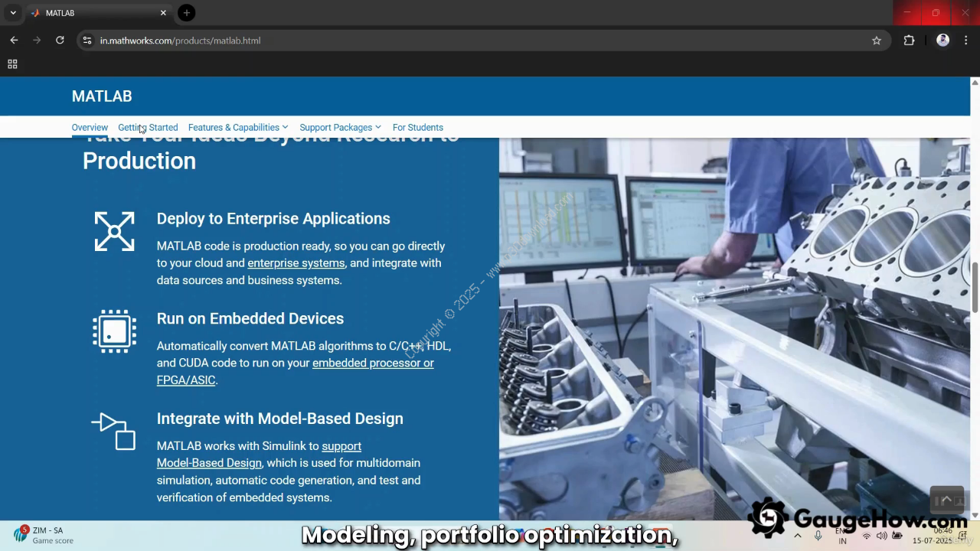Open the For Students tab
Viewport: 980px width, 551px height.
click(418, 128)
